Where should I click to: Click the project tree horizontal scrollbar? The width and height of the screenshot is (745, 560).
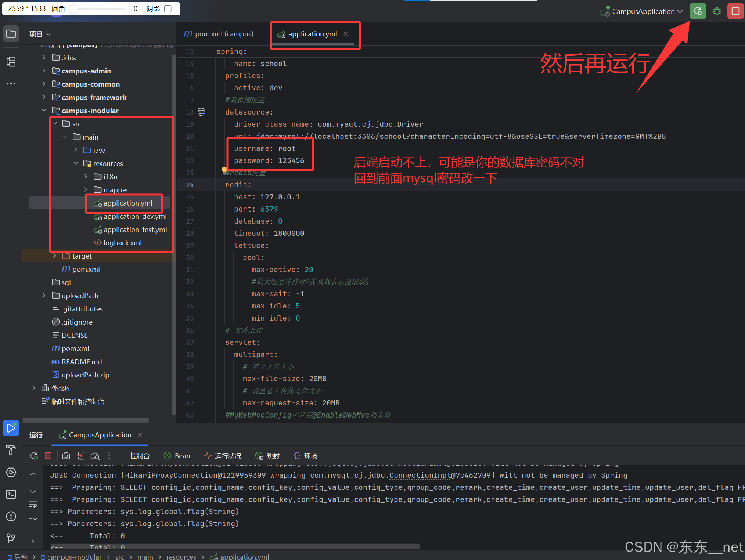[86, 420]
